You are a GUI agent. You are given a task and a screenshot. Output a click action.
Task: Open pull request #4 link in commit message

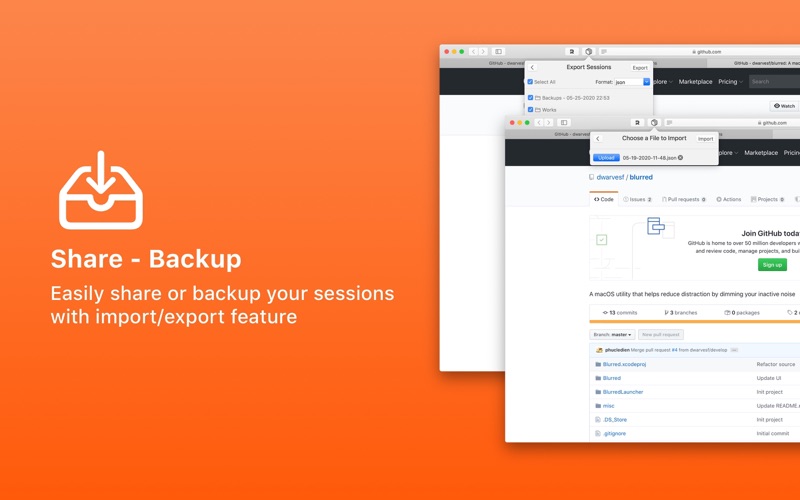coord(674,350)
